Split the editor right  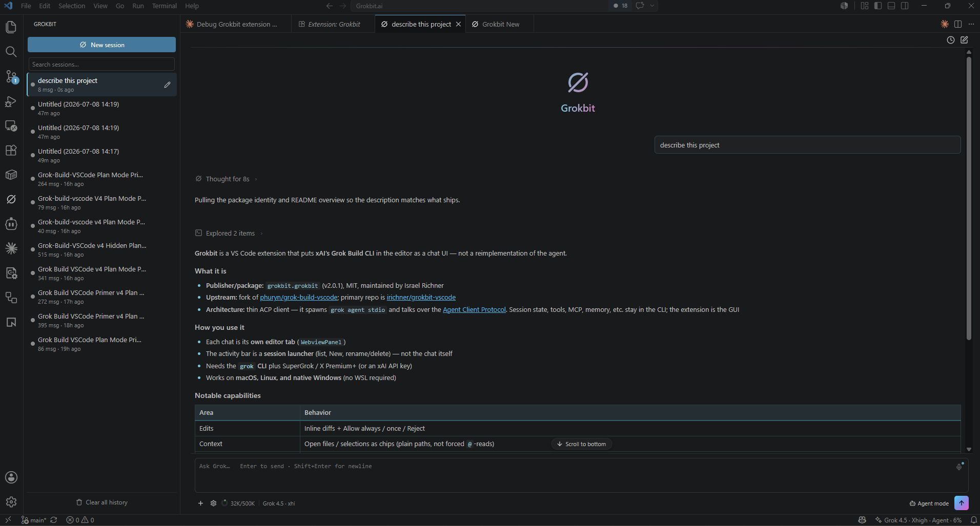pyautogui.click(x=958, y=24)
